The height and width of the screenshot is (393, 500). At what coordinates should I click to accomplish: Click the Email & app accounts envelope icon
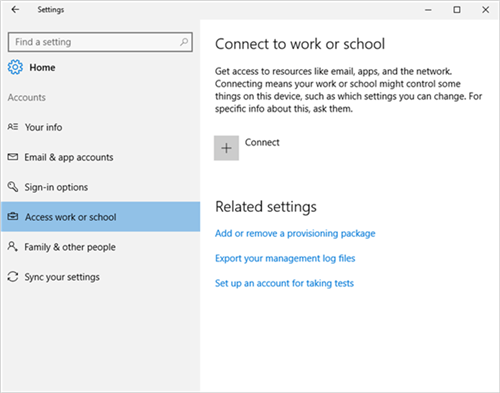tap(13, 157)
